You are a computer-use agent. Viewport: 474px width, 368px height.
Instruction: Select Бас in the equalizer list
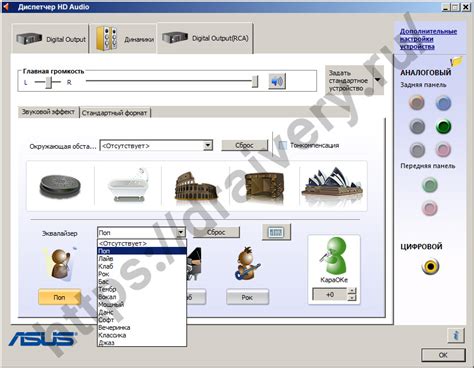142,282
